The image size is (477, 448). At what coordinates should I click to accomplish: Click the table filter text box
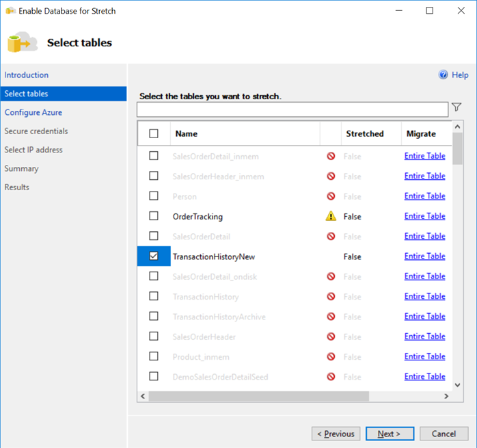[x=292, y=109]
